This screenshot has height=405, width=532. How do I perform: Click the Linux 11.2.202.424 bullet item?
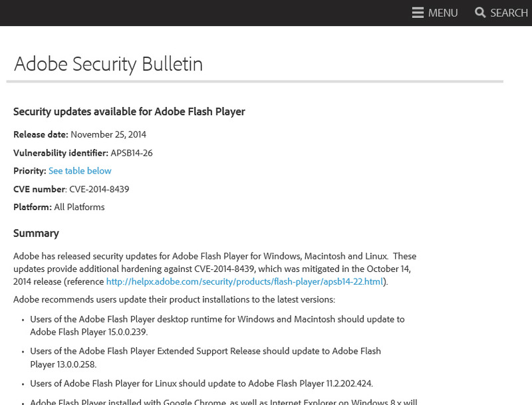pos(201,383)
